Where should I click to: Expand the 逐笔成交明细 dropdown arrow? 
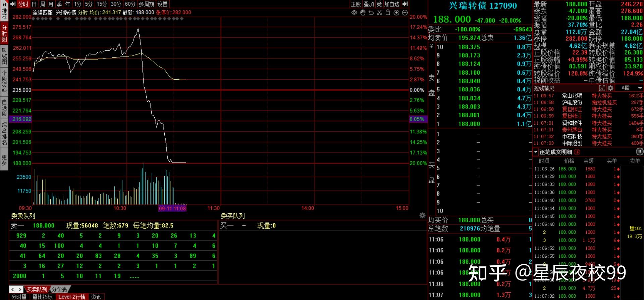pyautogui.click(x=536, y=152)
